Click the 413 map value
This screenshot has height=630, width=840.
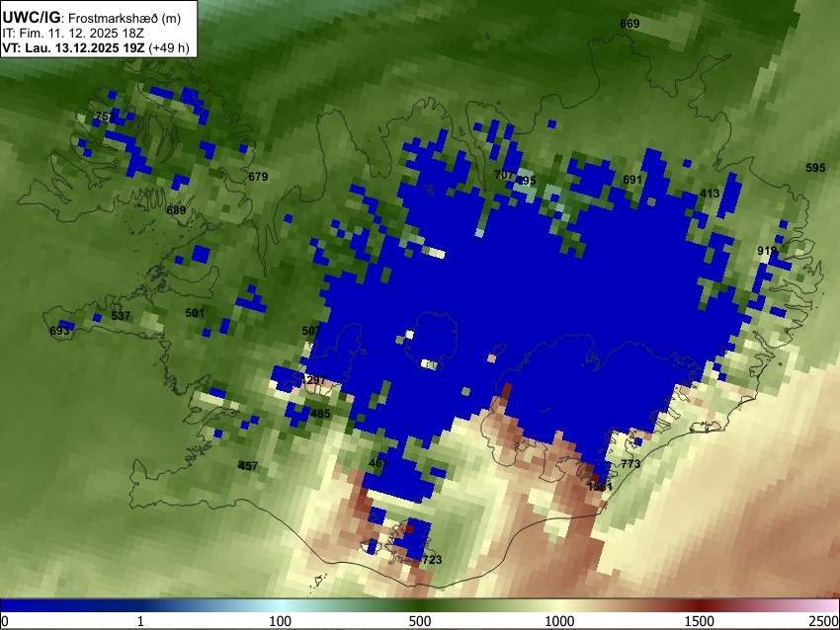710,194
